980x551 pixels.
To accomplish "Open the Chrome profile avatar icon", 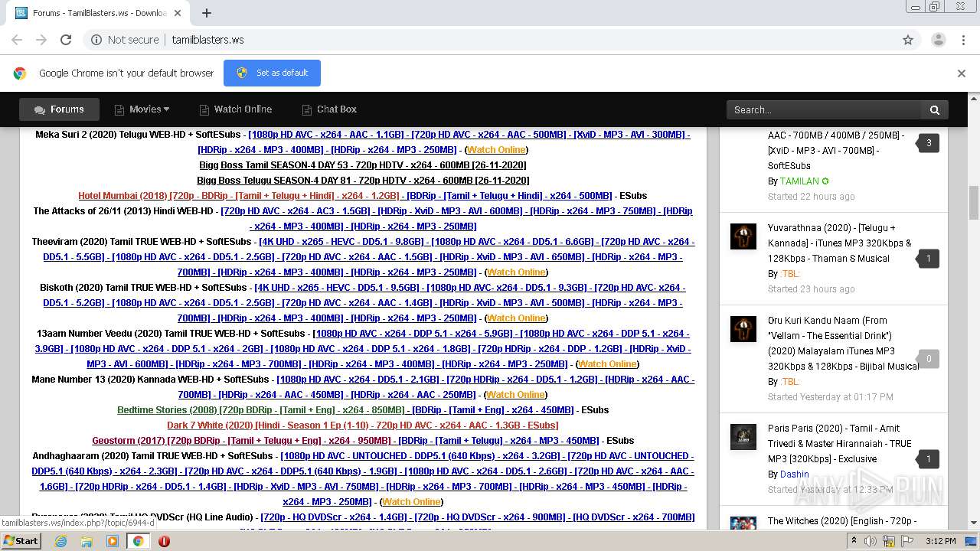I will [x=938, y=40].
